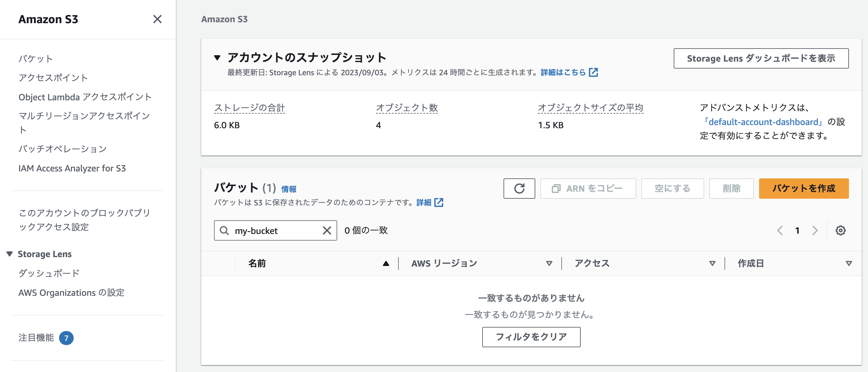The height and width of the screenshot is (372, 868).
Task: Click the Amazon S3 breadcrumb
Action: (224, 19)
